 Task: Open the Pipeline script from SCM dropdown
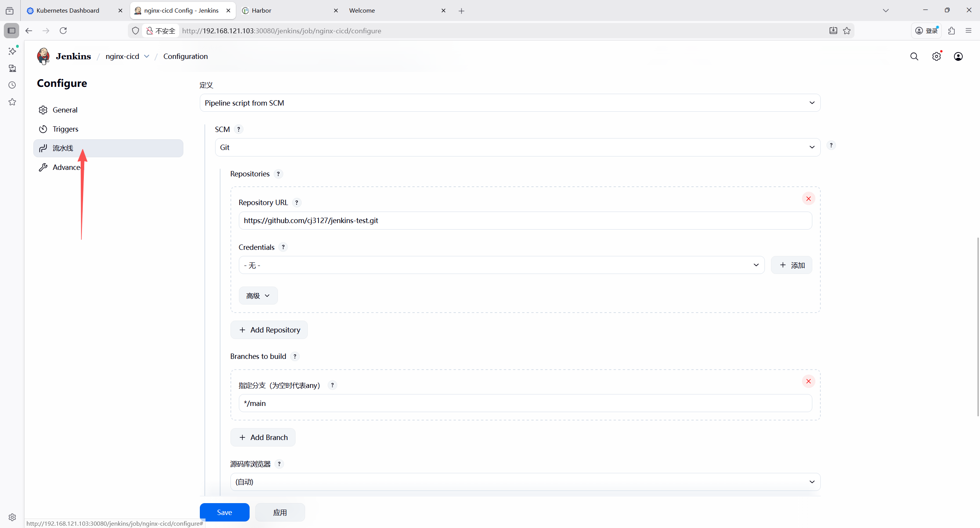click(x=510, y=103)
